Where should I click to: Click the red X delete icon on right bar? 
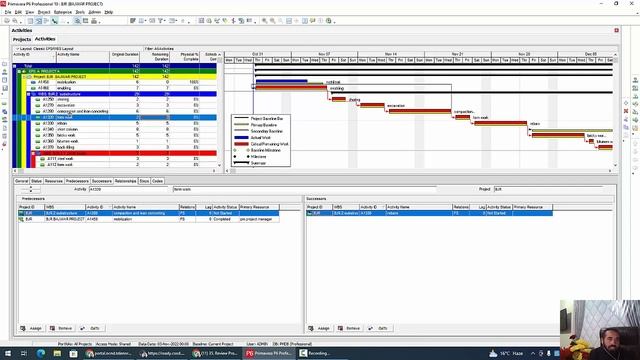pyautogui.click(x=626, y=111)
